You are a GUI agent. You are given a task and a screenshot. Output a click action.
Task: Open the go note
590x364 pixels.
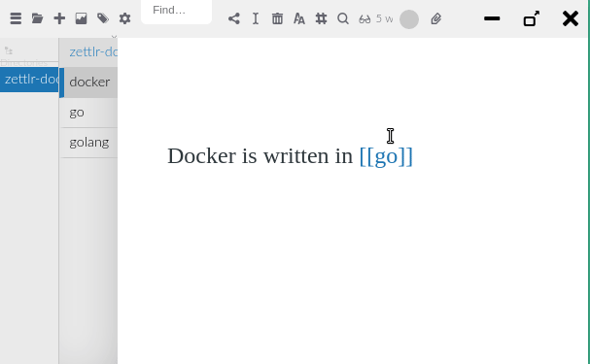[x=88, y=113]
